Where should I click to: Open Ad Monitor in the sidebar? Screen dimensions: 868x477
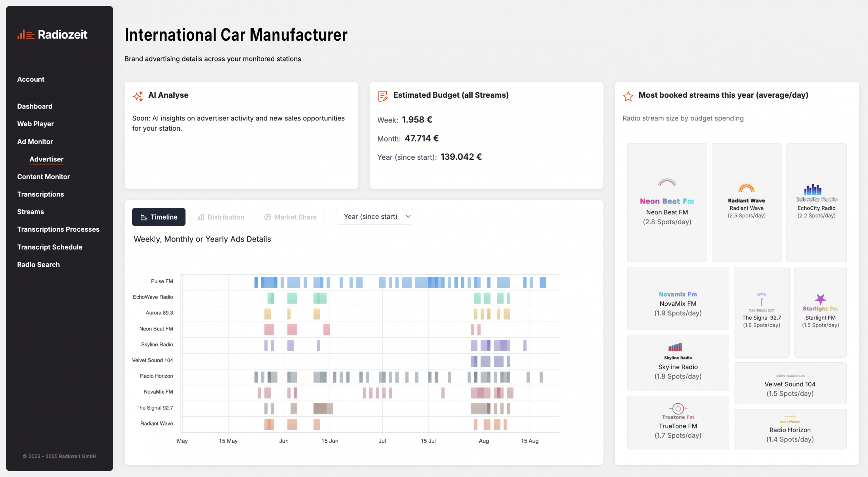(x=35, y=141)
